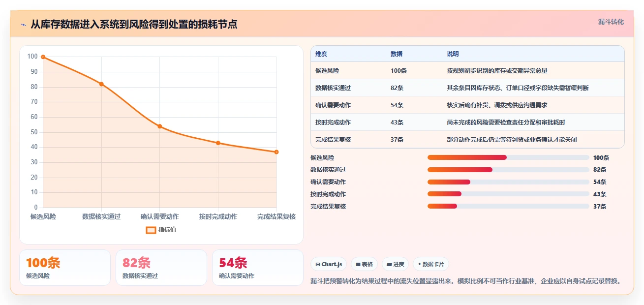This screenshot has height=305, width=644.
Task: Click the 数据卡片 tag chip
Action: (431, 264)
